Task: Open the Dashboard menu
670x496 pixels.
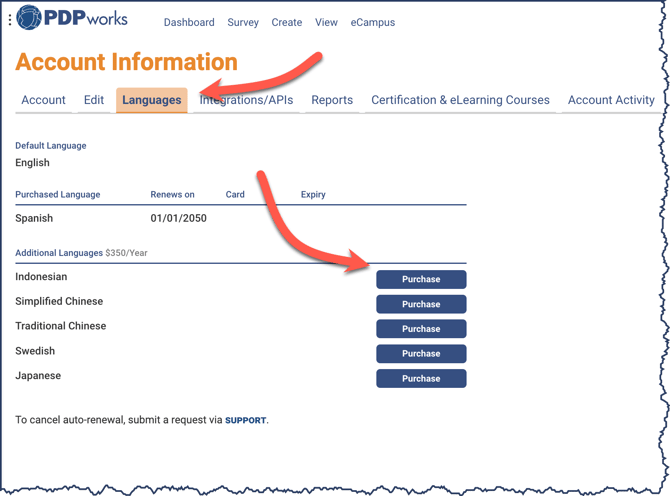Action: (x=189, y=22)
